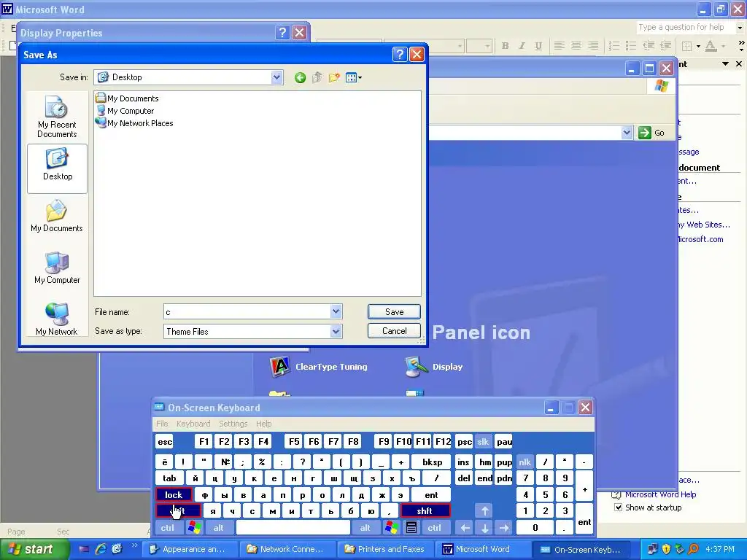Toggle Underline in Word toolbar
Image resolution: width=747 pixels, height=560 pixels.
[538, 46]
